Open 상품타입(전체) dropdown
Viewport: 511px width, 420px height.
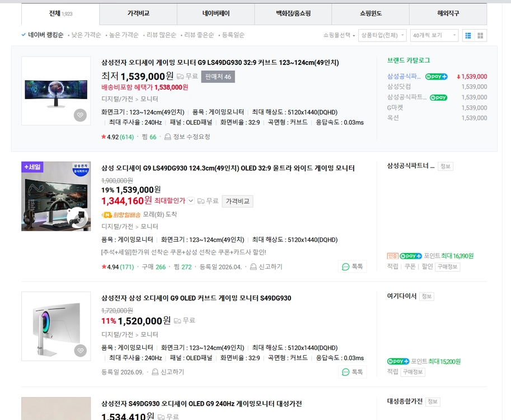(382, 35)
